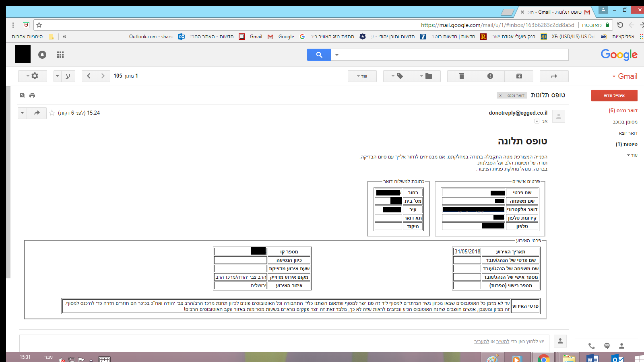Open the starred folder מסומן בכוכב
The image size is (644, 362).
click(x=625, y=122)
